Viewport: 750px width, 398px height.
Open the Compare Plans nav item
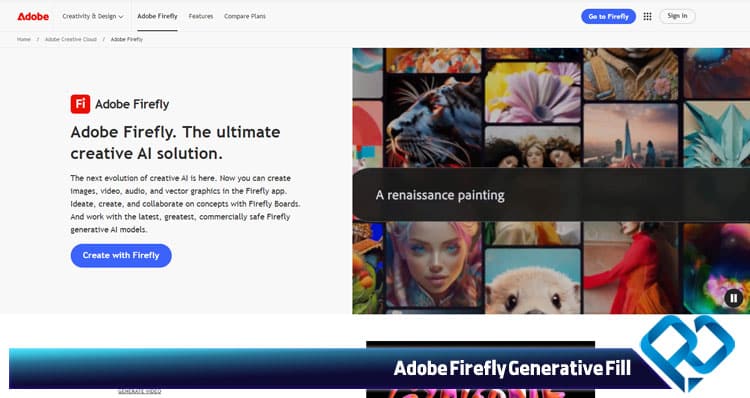point(245,16)
